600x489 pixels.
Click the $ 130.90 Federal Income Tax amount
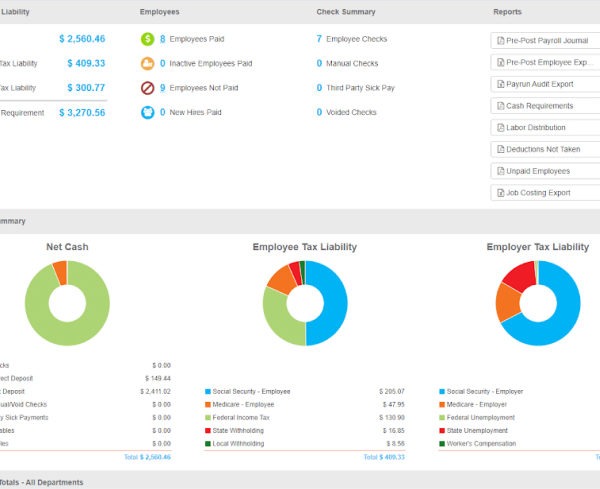pos(392,417)
